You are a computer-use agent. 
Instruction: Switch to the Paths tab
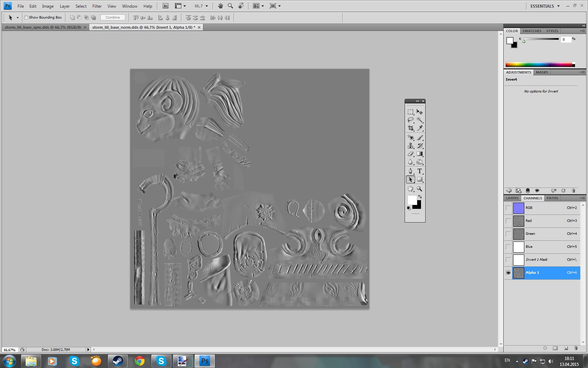tap(552, 198)
